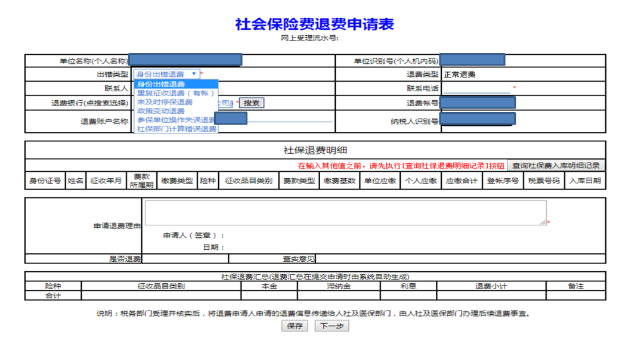
Task: Click 查询社保费入库明细记录 button
Action: (x=556, y=165)
